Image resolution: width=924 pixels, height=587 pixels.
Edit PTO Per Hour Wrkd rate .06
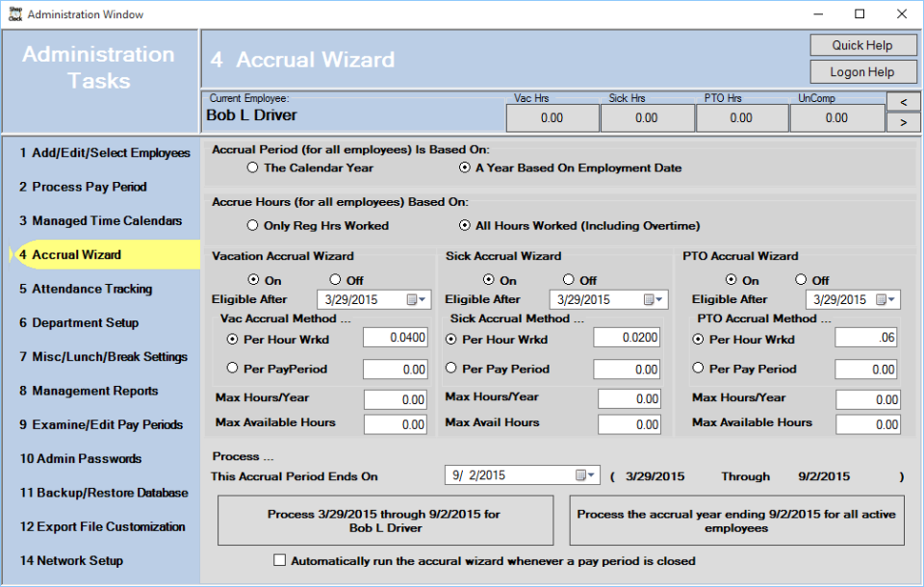(x=866, y=338)
